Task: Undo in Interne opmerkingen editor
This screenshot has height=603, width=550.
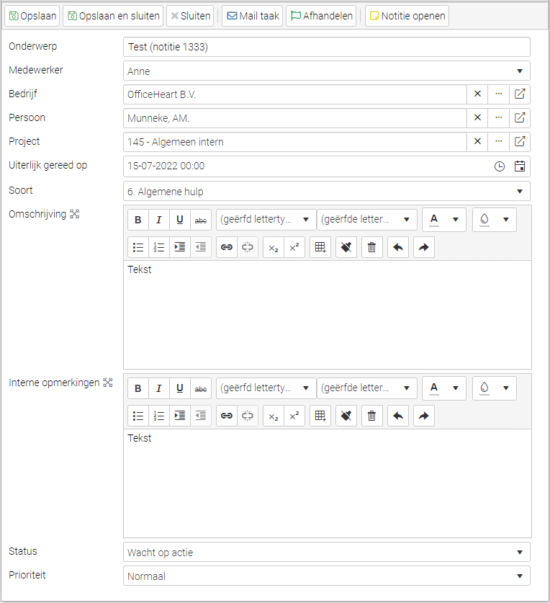Action: pyautogui.click(x=398, y=416)
